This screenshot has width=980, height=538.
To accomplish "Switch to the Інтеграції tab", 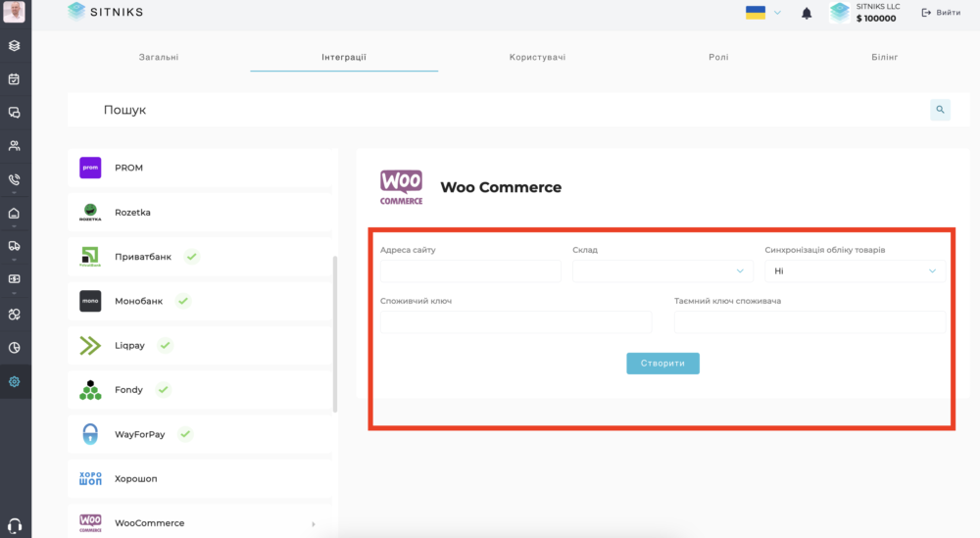I will (344, 57).
